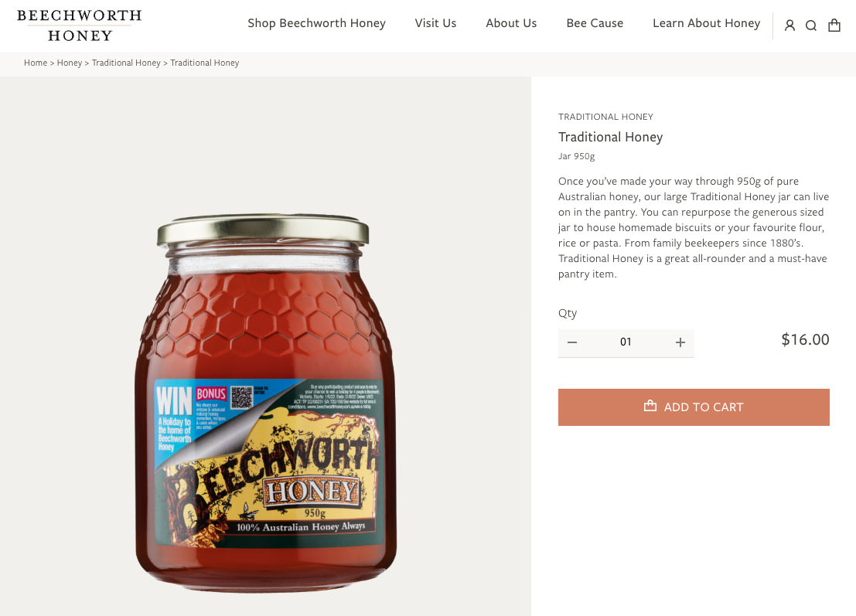This screenshot has height=616, width=856.
Task: Open the Learn About Honey menu
Action: [706, 23]
